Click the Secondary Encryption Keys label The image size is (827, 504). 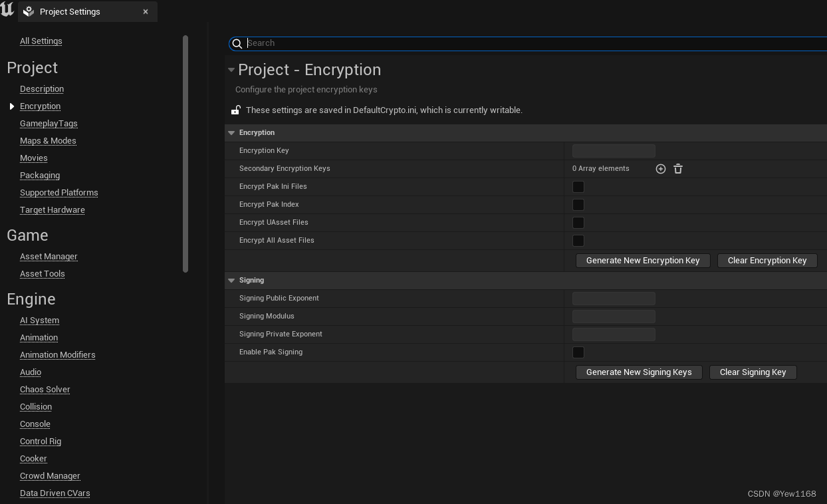(285, 169)
